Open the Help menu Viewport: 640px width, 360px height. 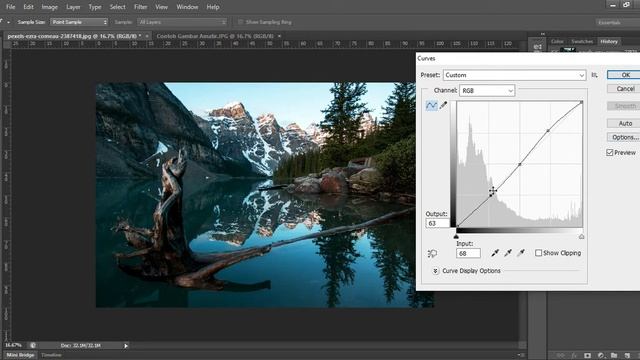point(213,7)
